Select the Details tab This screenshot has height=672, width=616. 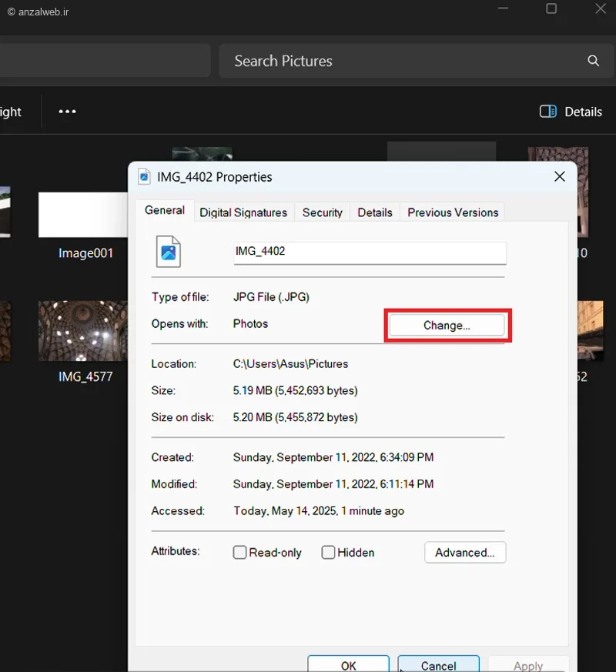[374, 212]
